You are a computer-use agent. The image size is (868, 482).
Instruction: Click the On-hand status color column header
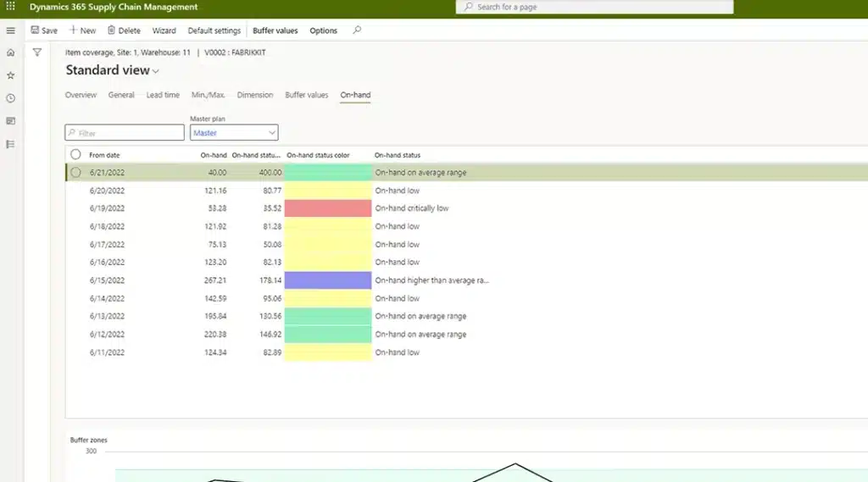318,155
